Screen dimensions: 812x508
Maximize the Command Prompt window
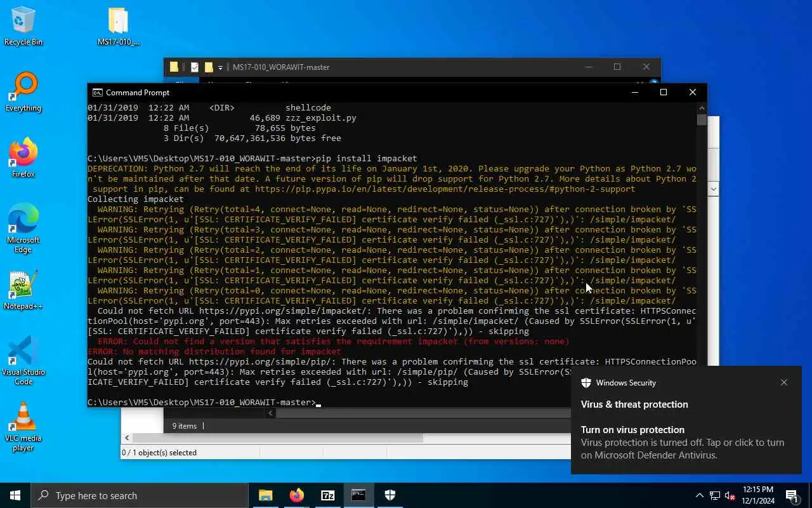(x=664, y=93)
